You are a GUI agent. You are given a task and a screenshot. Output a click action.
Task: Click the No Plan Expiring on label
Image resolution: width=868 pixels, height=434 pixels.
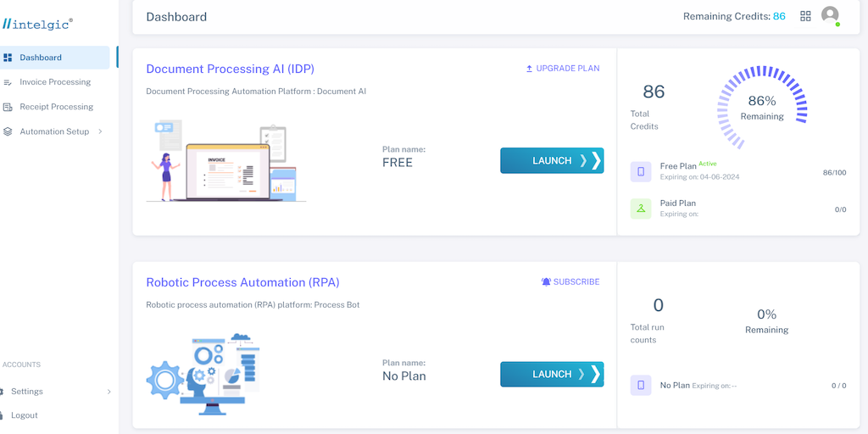point(698,386)
